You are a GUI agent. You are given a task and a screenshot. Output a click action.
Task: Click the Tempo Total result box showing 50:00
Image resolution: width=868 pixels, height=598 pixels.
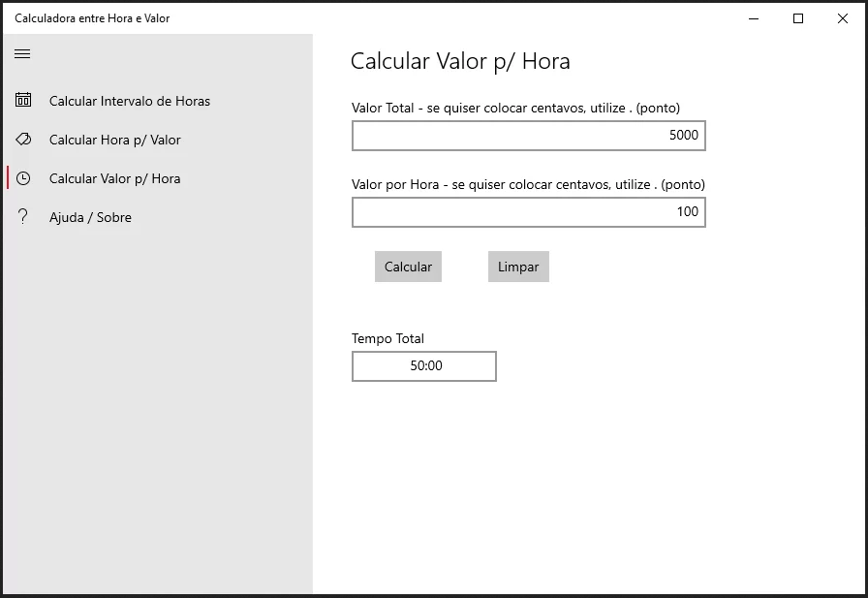[424, 366]
